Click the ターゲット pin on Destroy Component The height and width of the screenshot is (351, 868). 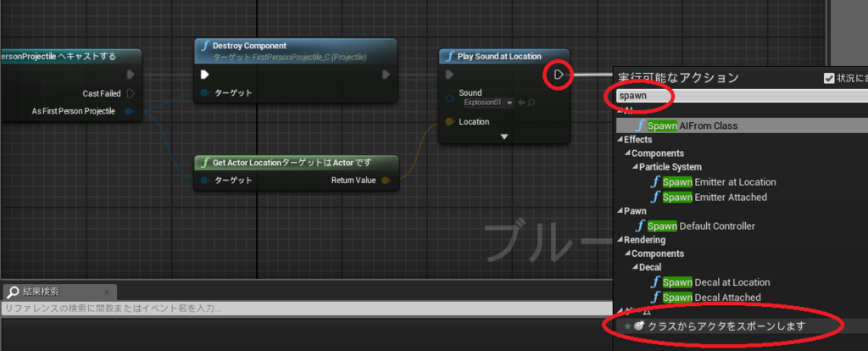205,93
